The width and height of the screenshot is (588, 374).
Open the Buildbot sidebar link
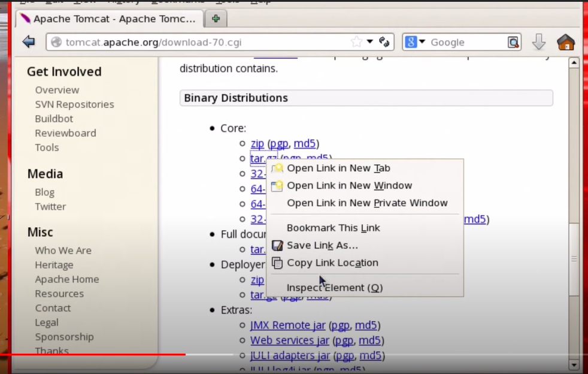[x=54, y=119]
